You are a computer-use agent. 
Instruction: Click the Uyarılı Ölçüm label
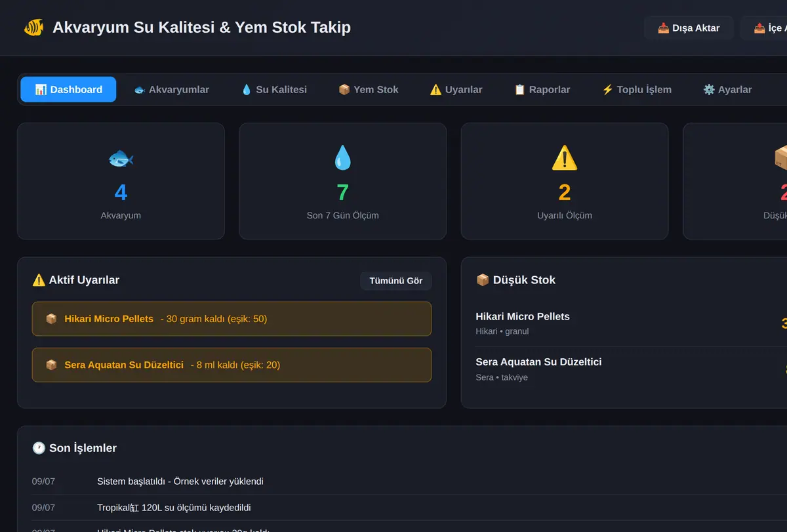[x=565, y=215]
